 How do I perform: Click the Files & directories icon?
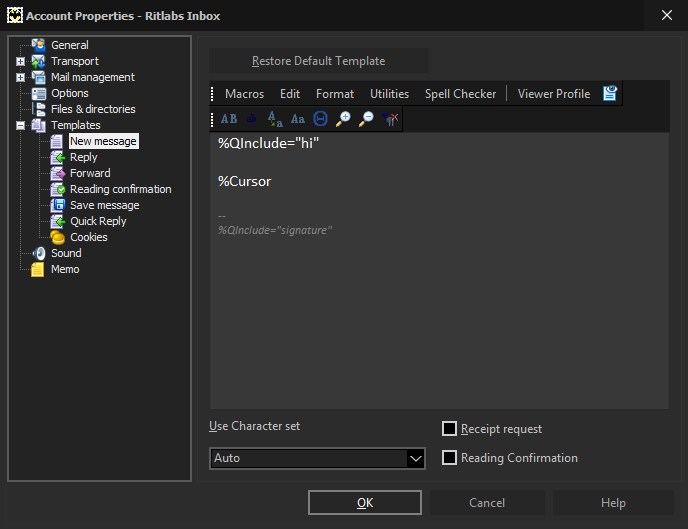(39, 109)
